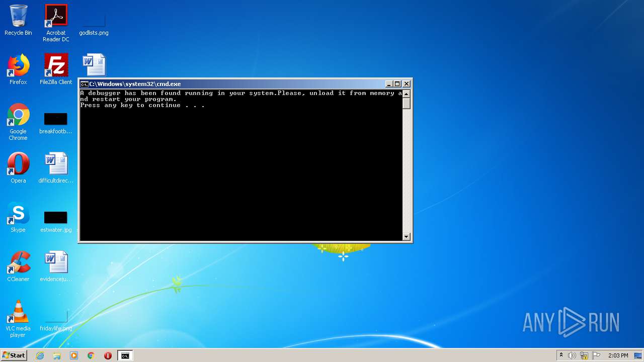
Task: Select the difficultdirec... Word document
Action: click(x=56, y=168)
